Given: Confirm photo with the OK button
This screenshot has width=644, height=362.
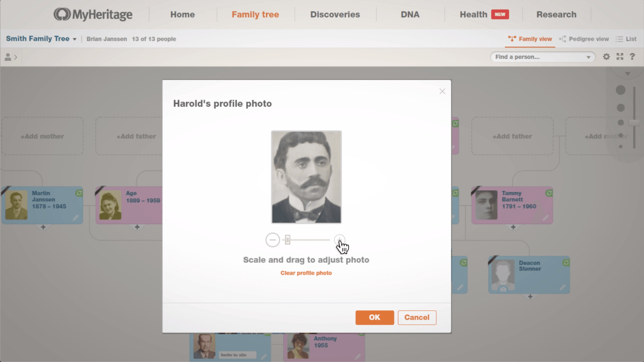Looking at the screenshot, I should pos(374,317).
